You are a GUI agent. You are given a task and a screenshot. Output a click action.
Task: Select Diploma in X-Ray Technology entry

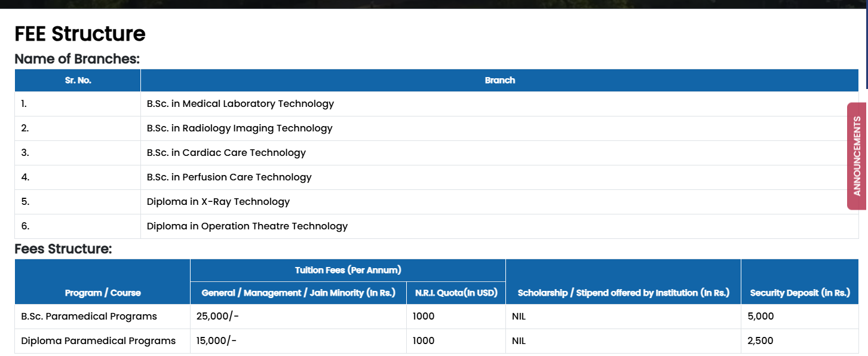pyautogui.click(x=218, y=202)
